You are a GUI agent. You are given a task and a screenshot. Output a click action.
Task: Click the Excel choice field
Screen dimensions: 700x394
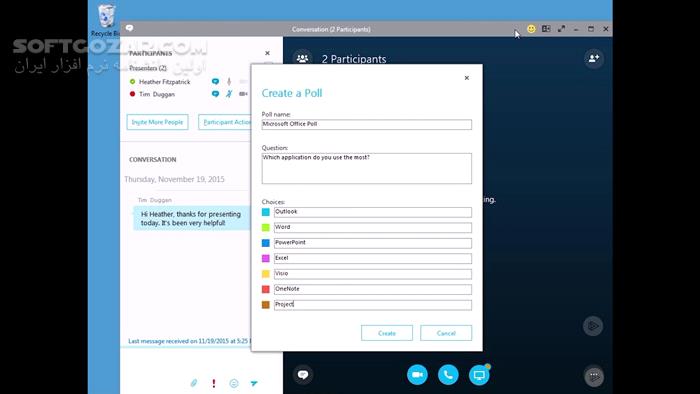point(373,258)
